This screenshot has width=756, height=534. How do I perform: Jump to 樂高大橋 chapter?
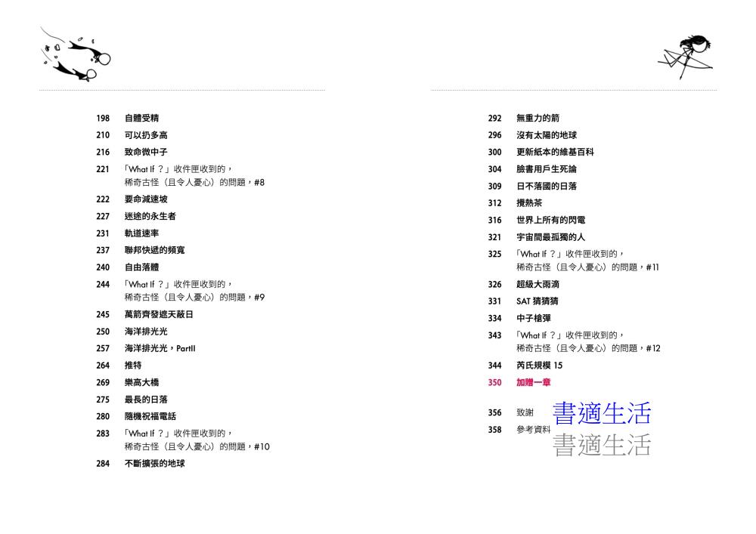[x=141, y=382]
